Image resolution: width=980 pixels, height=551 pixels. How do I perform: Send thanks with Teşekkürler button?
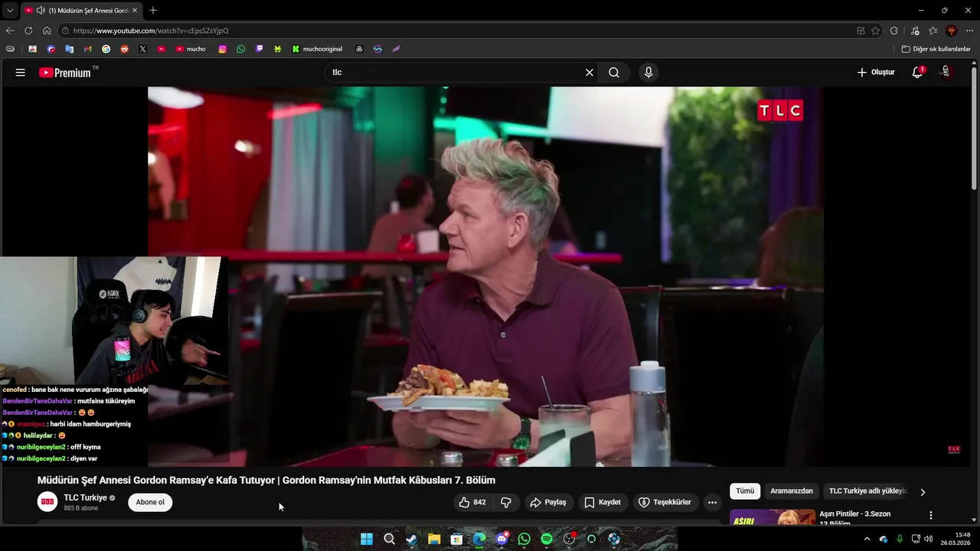click(x=665, y=503)
